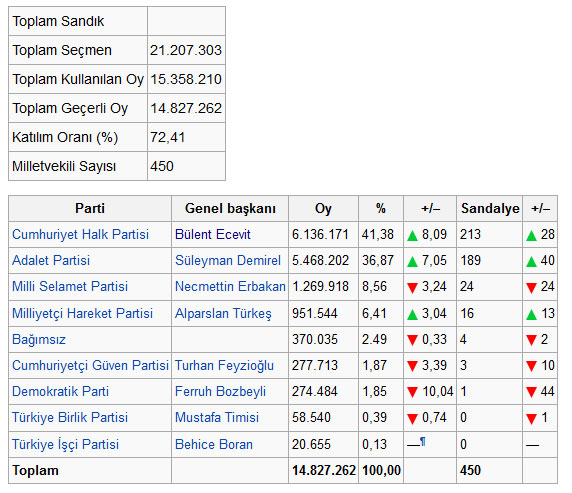The width and height of the screenshot is (572, 493).
Task: Click green up arrow beside 8,09
Action: (x=412, y=235)
